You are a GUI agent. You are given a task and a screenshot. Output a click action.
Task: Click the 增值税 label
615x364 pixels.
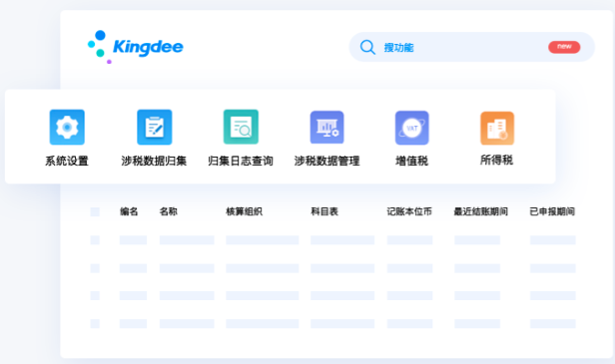pos(411,161)
